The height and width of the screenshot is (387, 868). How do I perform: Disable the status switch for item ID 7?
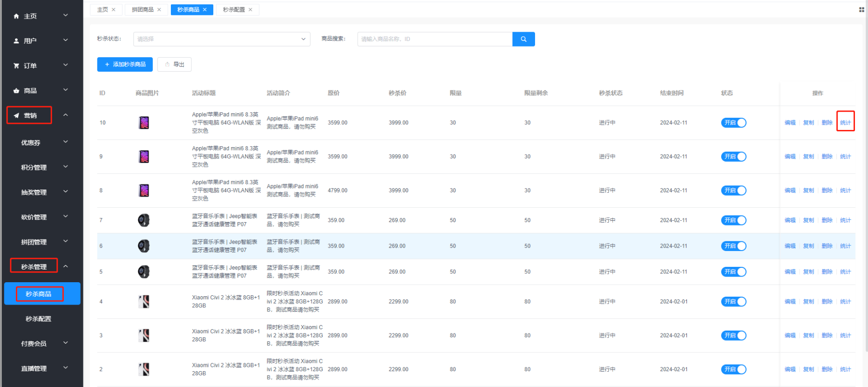733,220
